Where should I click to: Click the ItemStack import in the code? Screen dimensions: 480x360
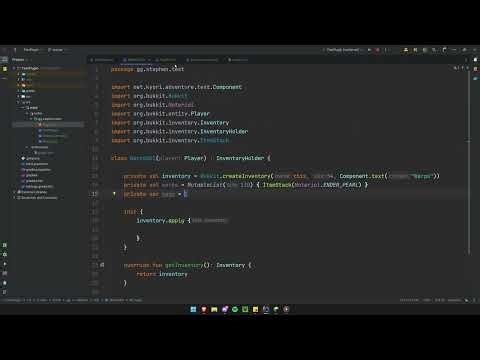(x=215, y=140)
